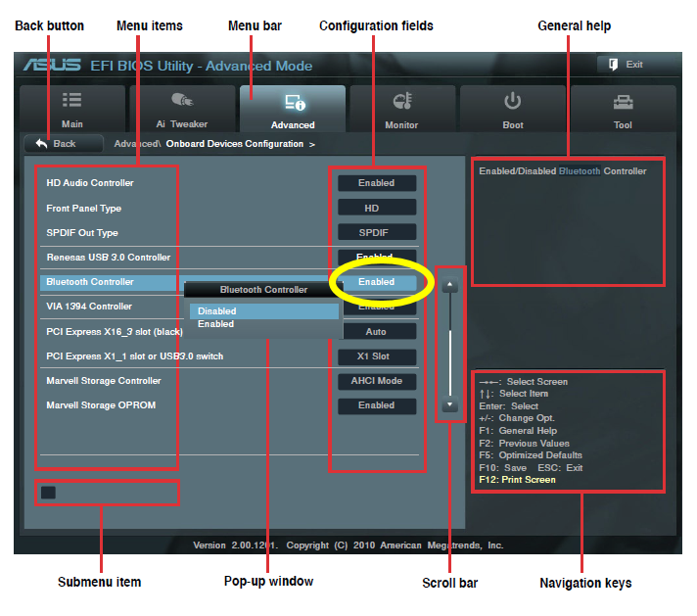Open Bluetooth Controller Enabled value field
697x616 pixels.
point(377,282)
